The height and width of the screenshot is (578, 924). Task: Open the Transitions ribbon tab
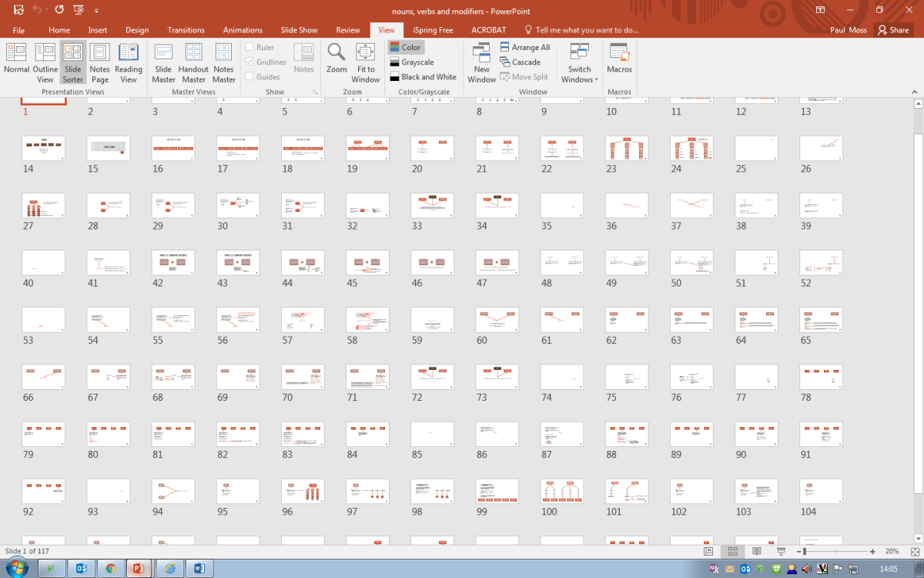[x=186, y=30]
